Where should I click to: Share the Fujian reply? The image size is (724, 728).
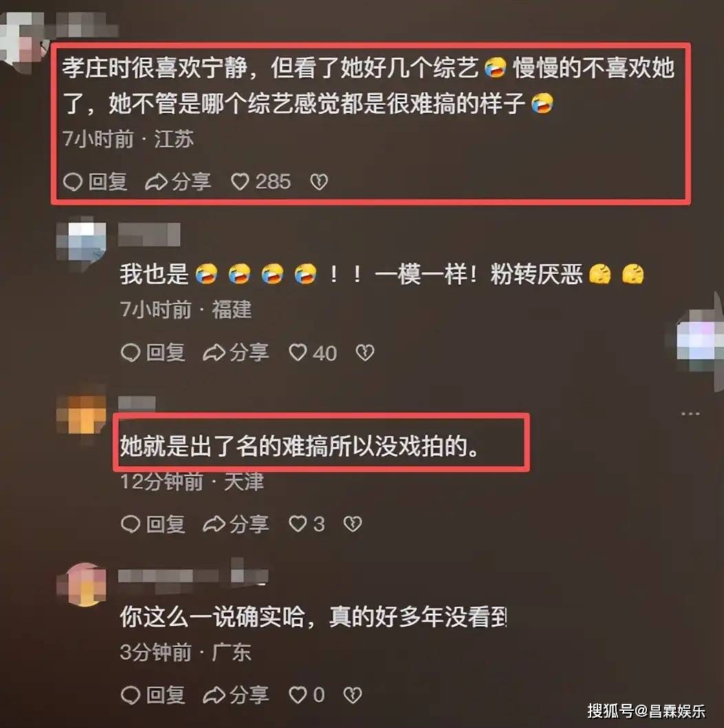(x=236, y=353)
